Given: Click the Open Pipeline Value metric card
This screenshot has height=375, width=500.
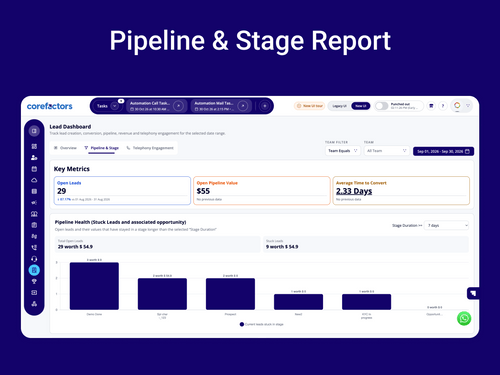Looking at the screenshot, I should pyautogui.click(x=262, y=191).
